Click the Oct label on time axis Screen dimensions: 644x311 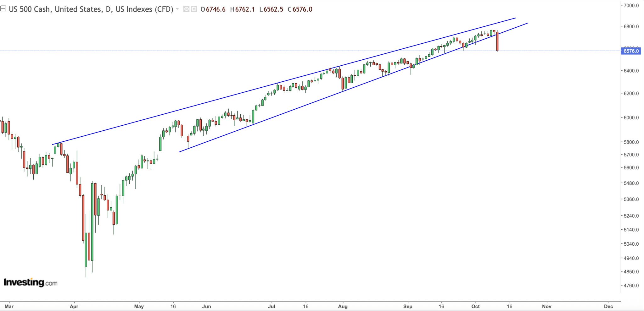tap(475, 306)
